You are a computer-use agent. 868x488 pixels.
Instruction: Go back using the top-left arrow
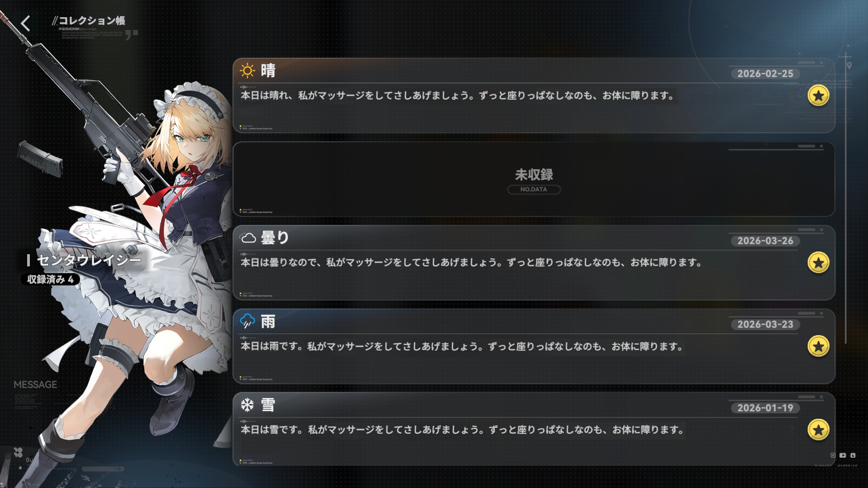(26, 23)
